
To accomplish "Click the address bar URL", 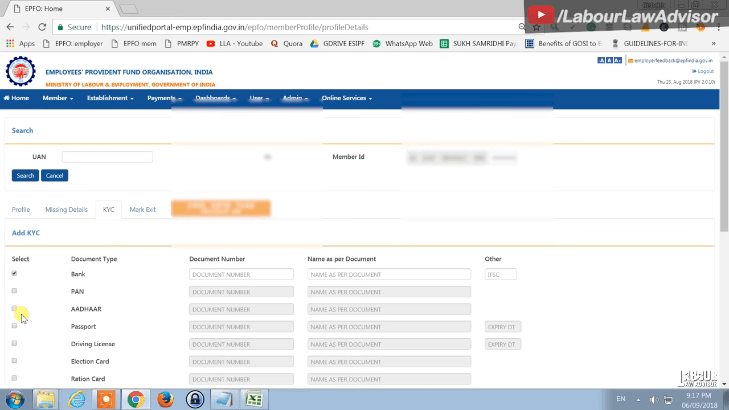I will coord(235,27).
